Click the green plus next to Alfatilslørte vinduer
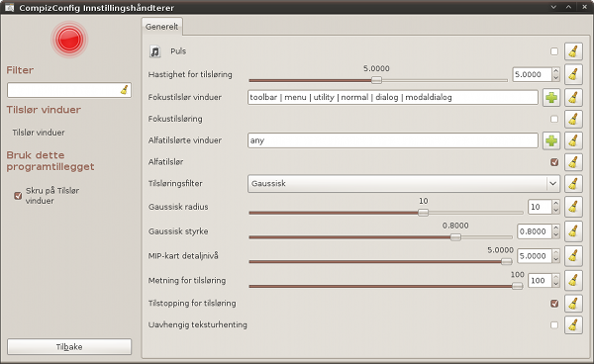 click(551, 140)
